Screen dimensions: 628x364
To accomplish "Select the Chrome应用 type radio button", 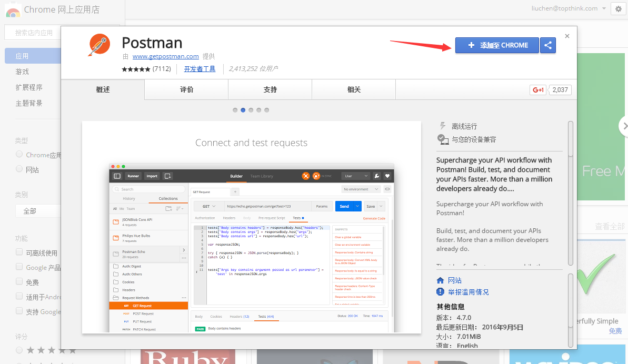I will pyautogui.click(x=19, y=154).
